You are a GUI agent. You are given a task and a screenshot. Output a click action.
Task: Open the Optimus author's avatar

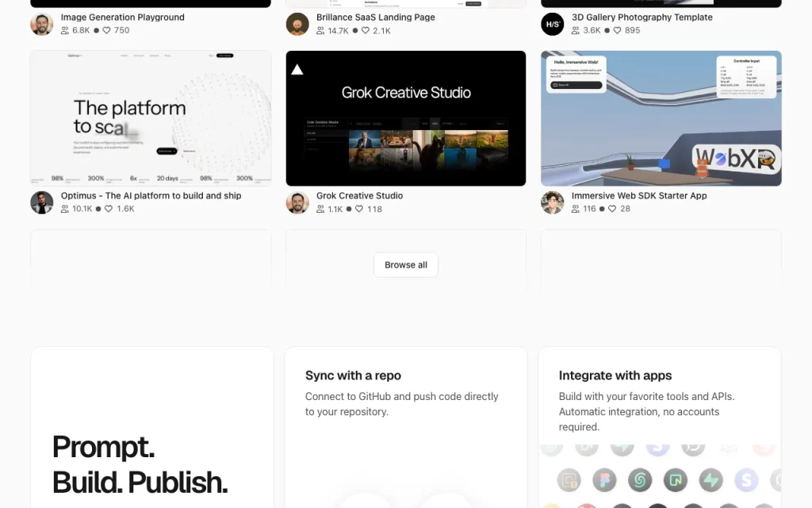tap(42, 202)
